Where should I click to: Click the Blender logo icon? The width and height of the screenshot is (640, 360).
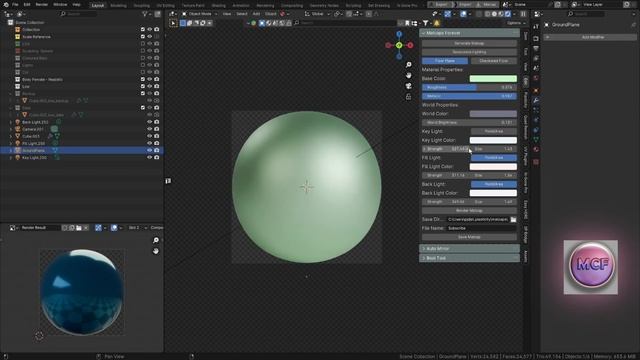(x=5, y=4)
